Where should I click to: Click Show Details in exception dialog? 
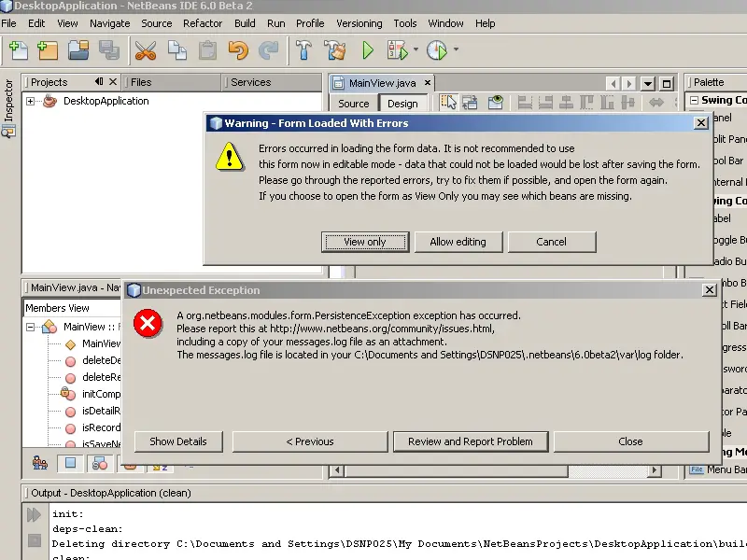click(178, 441)
